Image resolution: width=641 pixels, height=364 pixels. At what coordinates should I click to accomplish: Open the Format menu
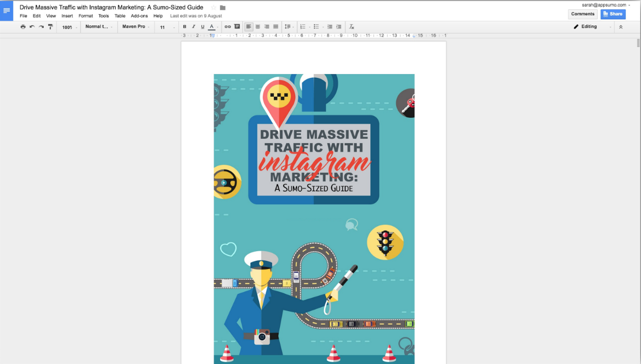tap(86, 16)
